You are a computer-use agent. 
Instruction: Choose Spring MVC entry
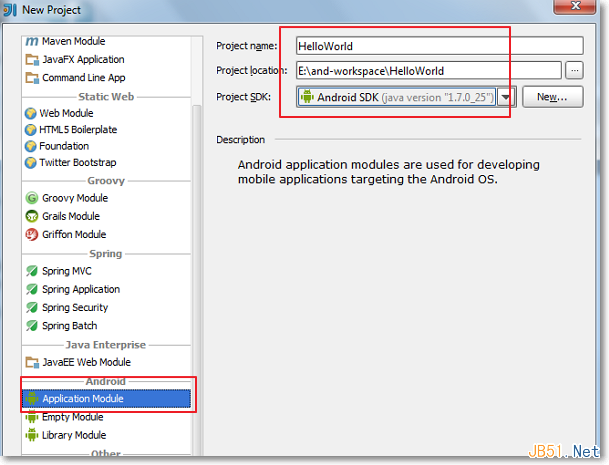(106, 271)
